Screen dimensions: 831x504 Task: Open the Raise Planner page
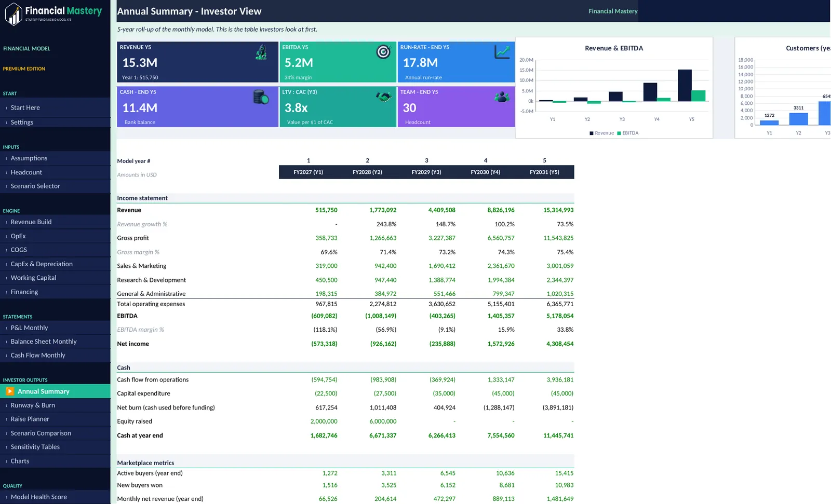tap(55, 419)
